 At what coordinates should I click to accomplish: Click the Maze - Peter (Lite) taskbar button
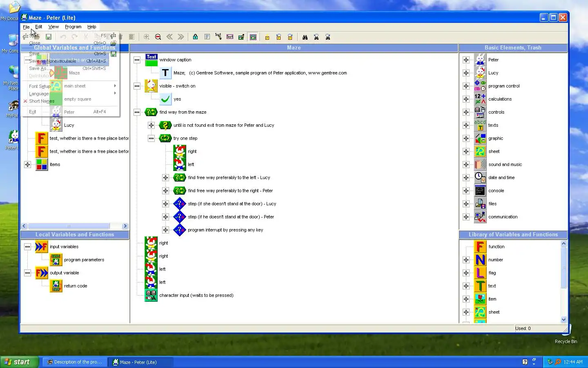140,362
